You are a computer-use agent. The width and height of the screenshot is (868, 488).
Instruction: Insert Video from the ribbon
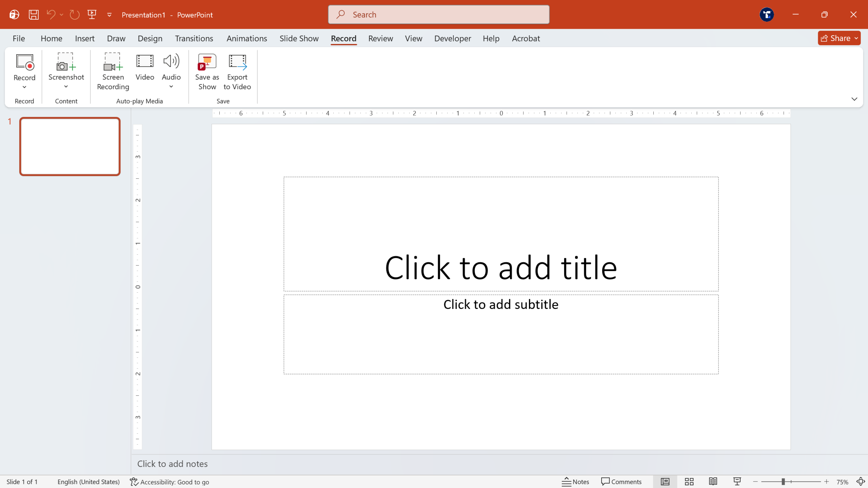145,67
